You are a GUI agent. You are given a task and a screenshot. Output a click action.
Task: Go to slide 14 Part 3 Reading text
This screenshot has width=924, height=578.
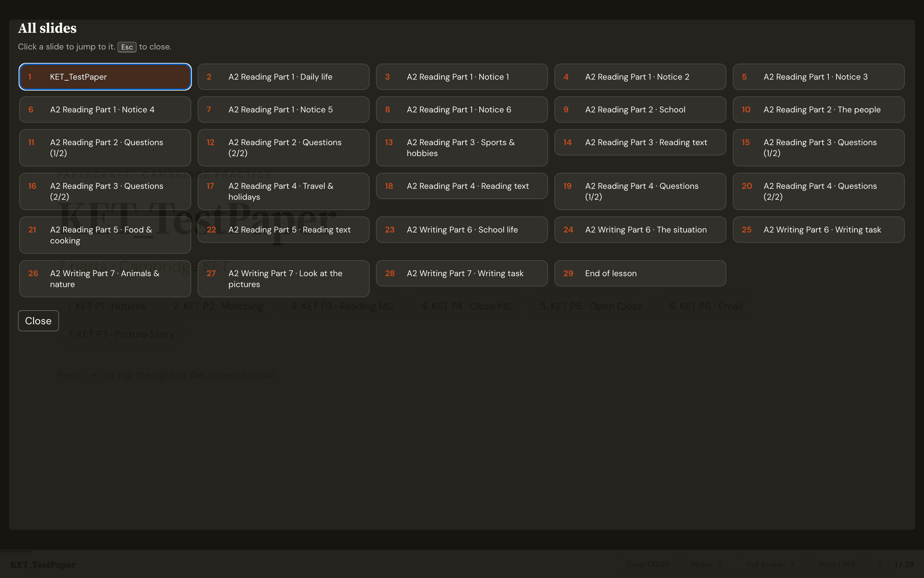(x=640, y=142)
